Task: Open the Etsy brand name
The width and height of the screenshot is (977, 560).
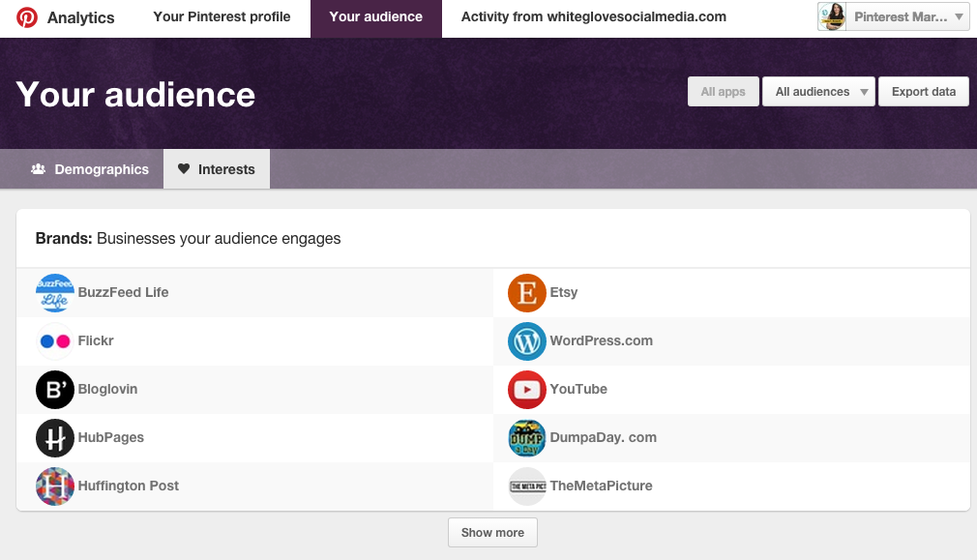Action: [564, 293]
